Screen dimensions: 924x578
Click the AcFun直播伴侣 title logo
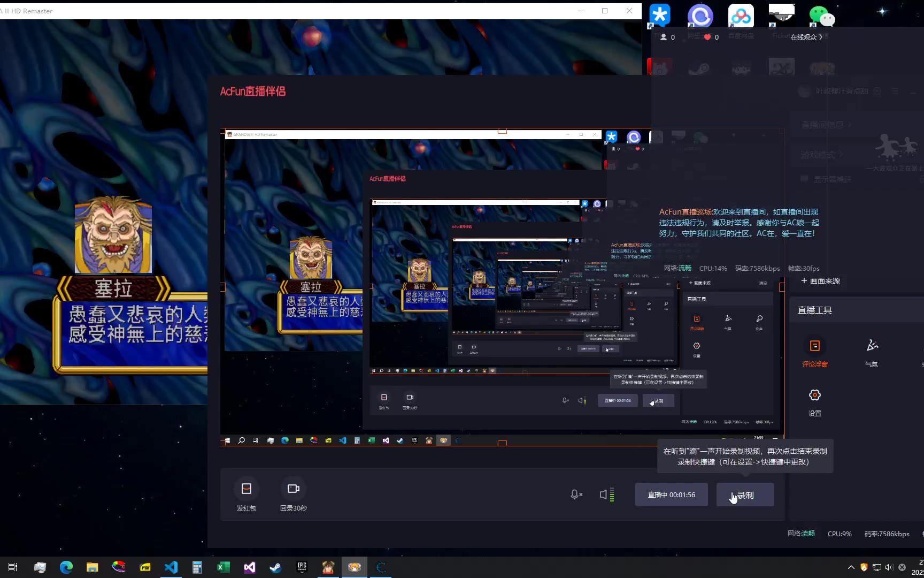253,92
